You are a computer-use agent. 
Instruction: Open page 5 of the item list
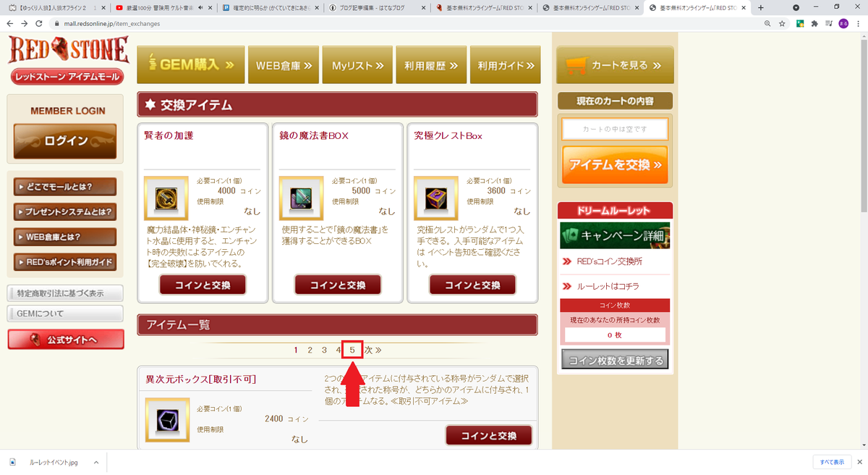pos(351,349)
